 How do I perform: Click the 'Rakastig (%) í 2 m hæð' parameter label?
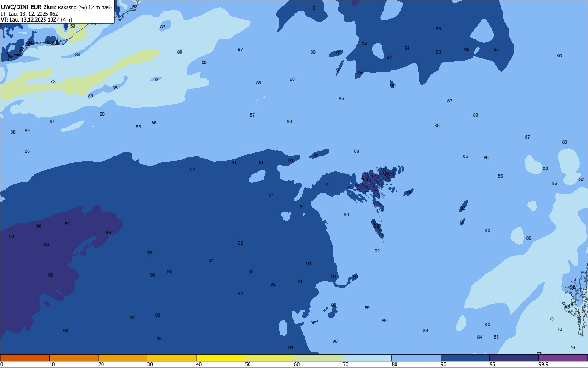[85, 7]
